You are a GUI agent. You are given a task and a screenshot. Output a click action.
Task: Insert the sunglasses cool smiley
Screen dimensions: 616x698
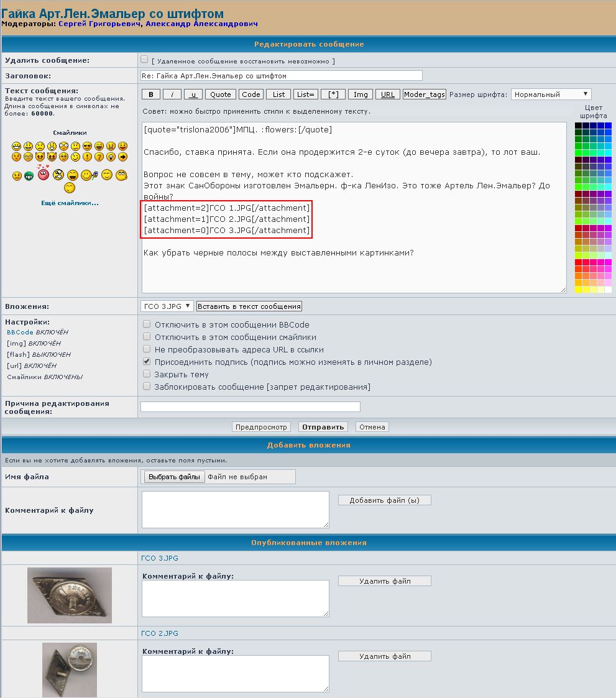coord(87,146)
